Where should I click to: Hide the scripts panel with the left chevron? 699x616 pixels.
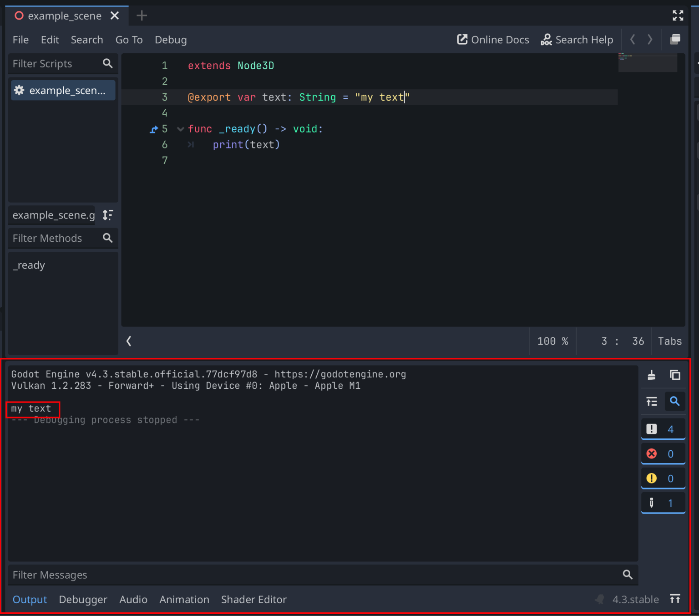coord(129,341)
